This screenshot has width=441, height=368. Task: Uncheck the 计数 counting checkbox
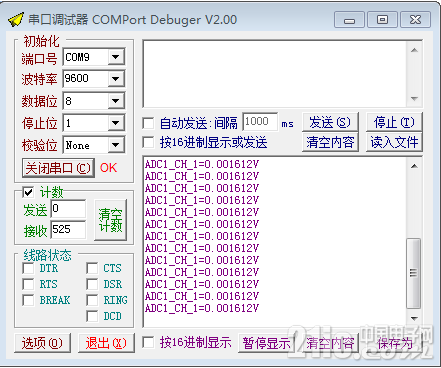28,192
